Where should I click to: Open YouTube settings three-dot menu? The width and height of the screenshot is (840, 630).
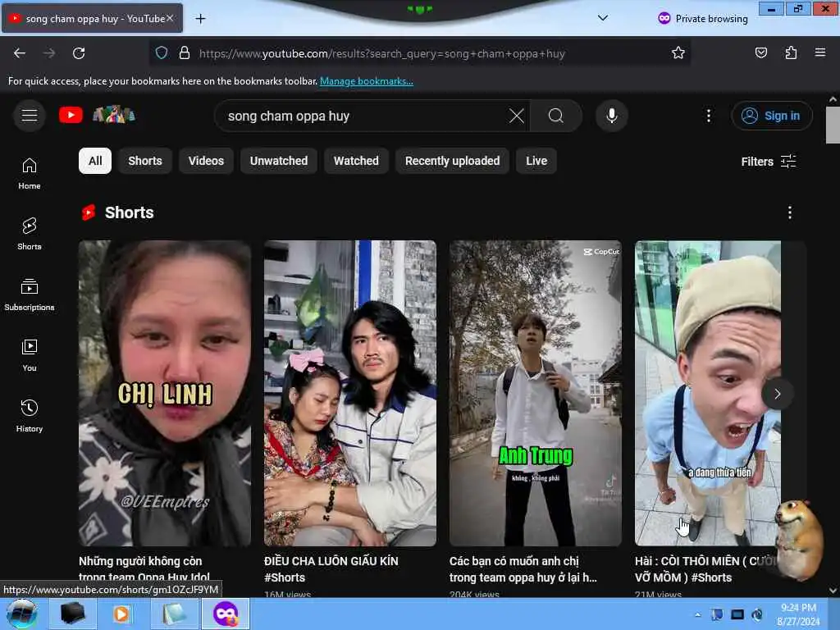708,116
